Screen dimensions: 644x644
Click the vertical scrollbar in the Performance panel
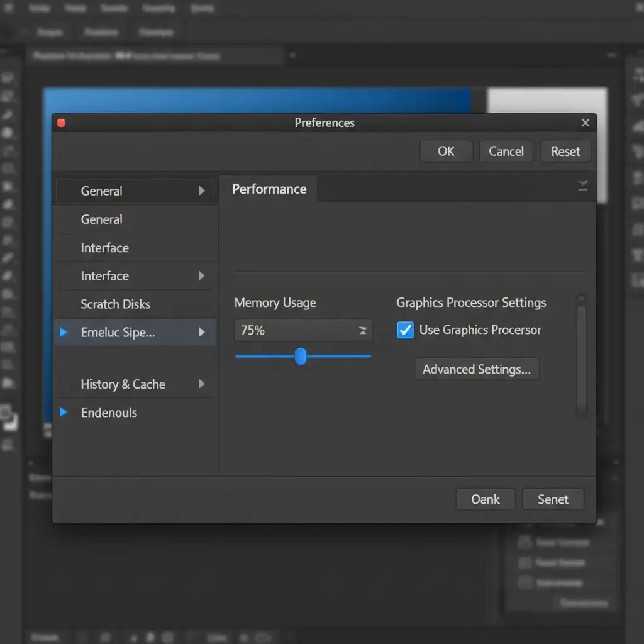[x=581, y=355]
